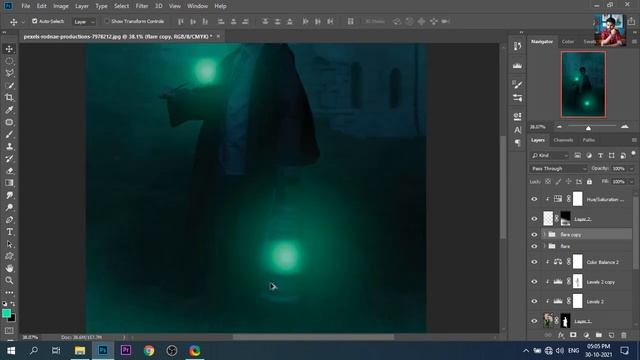This screenshot has height=360, width=640.
Task: Select the Brush tool
Action: (9, 134)
